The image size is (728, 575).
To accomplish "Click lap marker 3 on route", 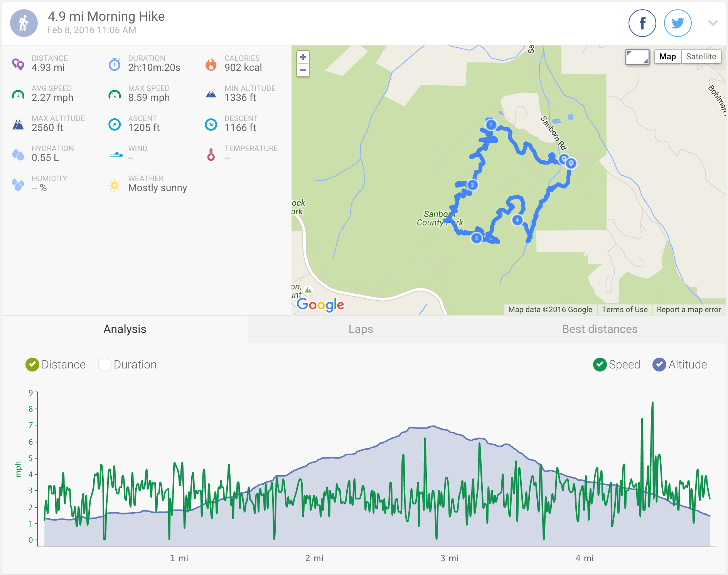I will coord(477,238).
